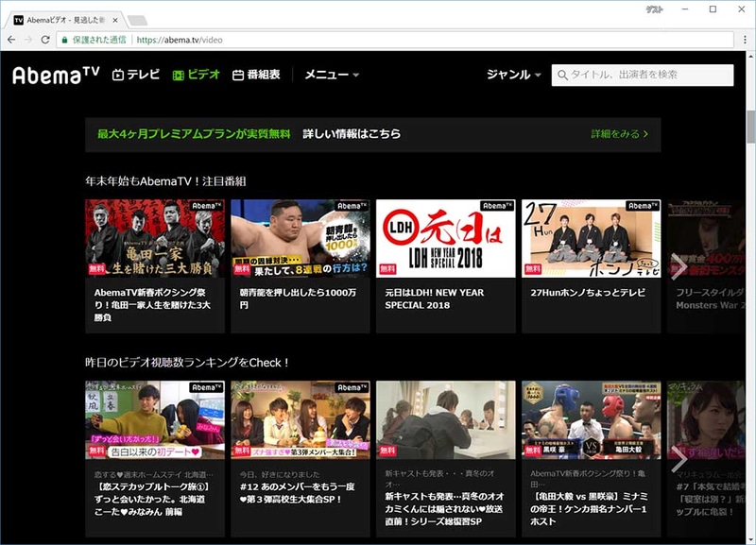Click title 朝青龍を押し出したら1000万円
Image resolution: width=756 pixels, height=545 pixels.
click(298, 298)
